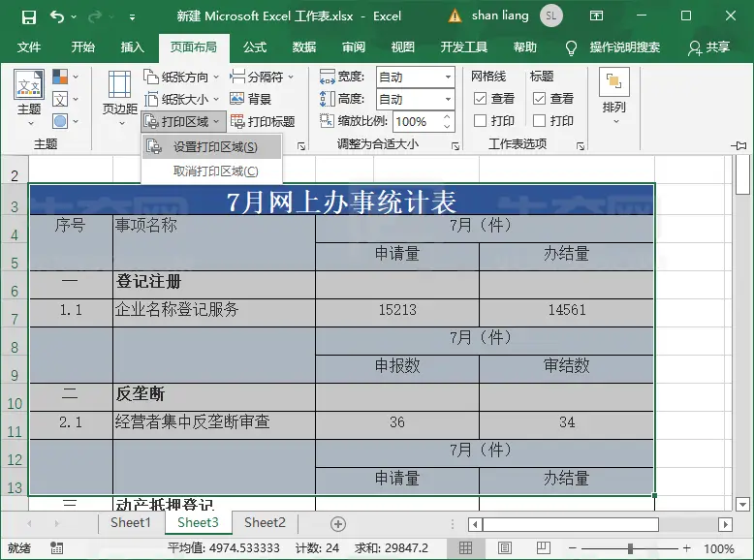Screen dimensions: 754x560
Task: Open the Width (宽度) dropdown
Action: pos(448,77)
